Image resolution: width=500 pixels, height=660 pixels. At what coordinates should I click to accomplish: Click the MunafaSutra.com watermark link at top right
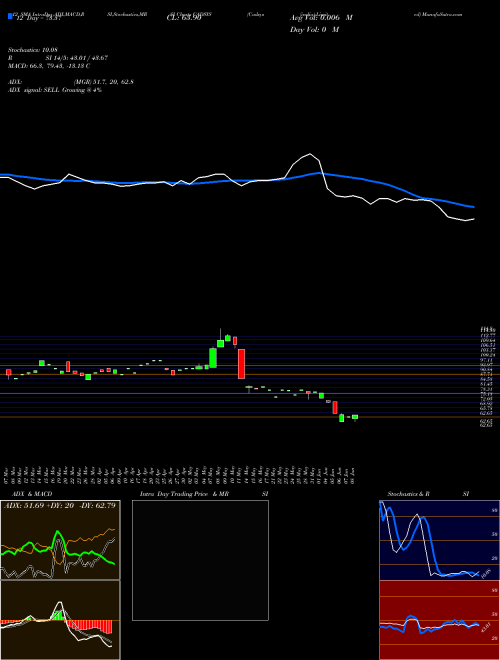pos(438,14)
